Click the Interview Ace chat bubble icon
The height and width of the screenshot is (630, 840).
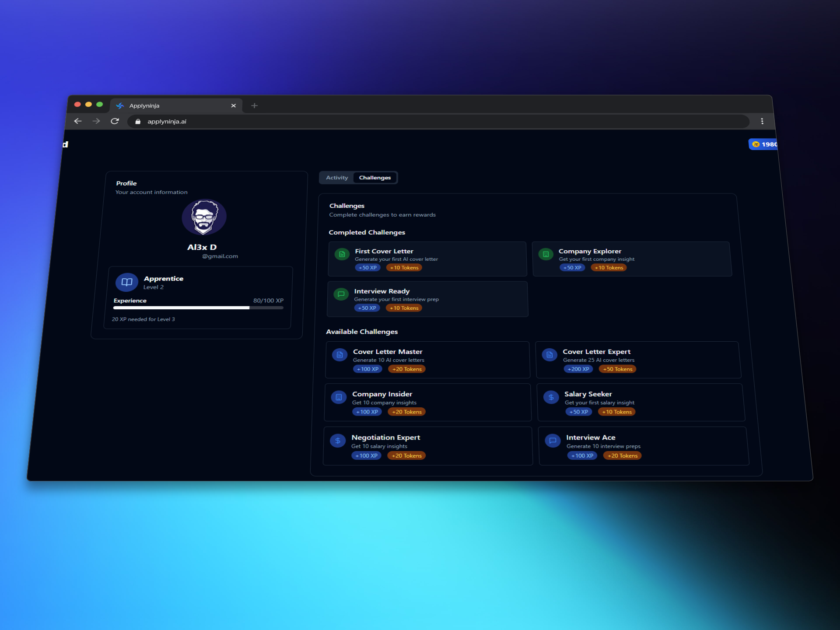[553, 441]
